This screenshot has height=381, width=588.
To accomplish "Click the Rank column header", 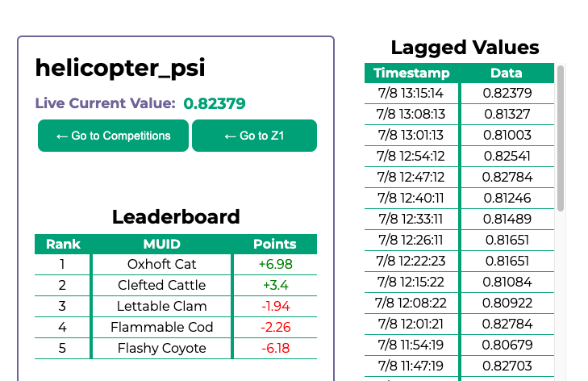I will pos(63,244).
